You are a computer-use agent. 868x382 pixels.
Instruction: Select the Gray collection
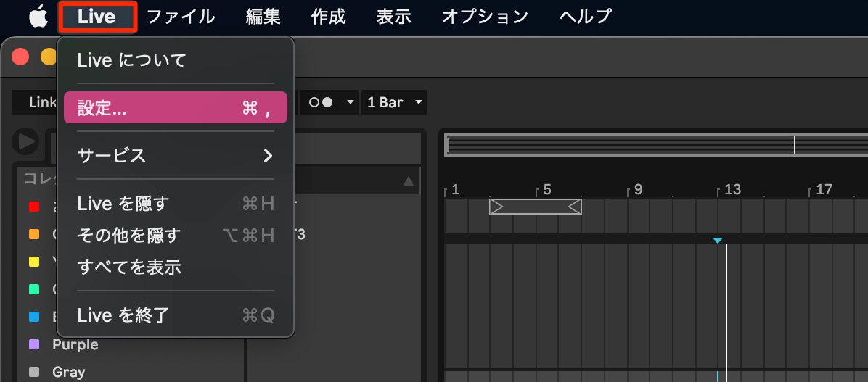pyautogui.click(x=69, y=372)
